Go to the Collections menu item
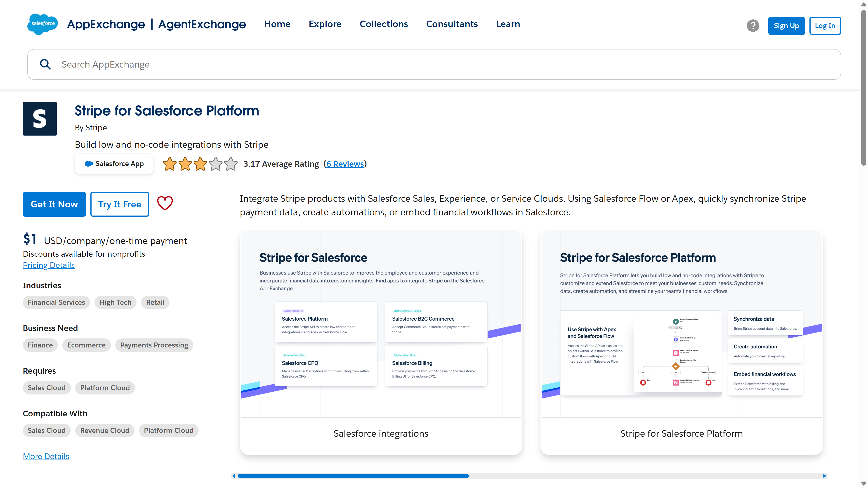This screenshot has width=868, height=488. (x=383, y=24)
